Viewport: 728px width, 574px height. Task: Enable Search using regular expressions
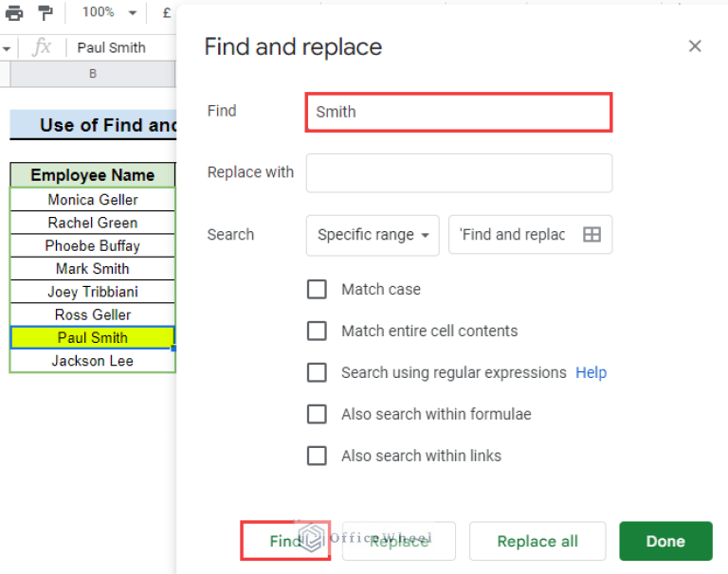[x=317, y=373]
